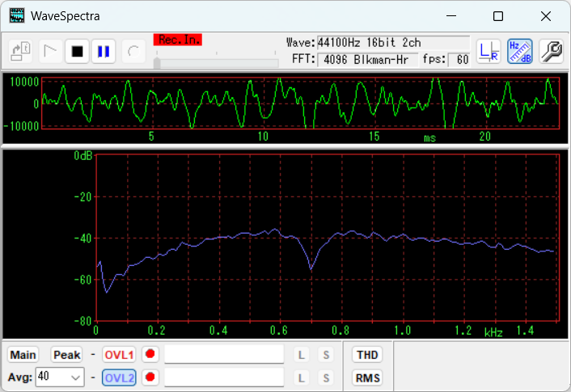Click the Play button in the toolbar
571x392 pixels.
tap(50, 51)
